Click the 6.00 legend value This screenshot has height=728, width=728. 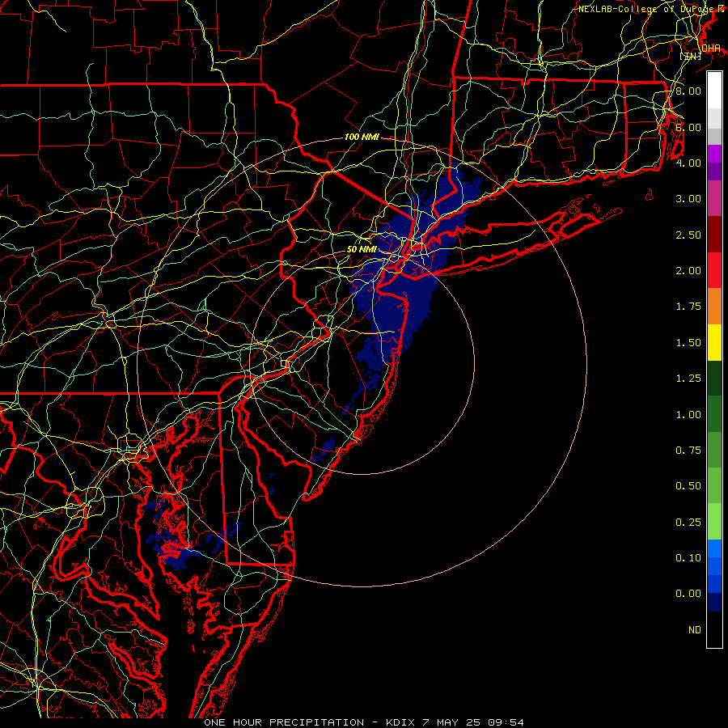688,127
